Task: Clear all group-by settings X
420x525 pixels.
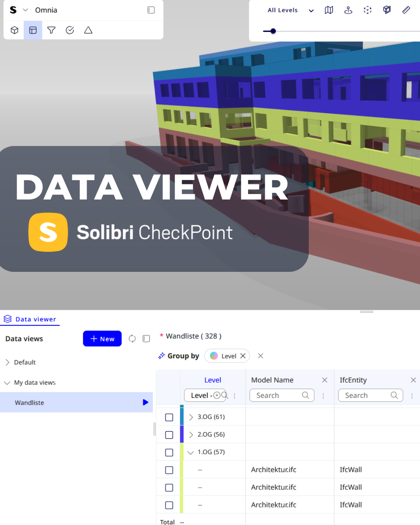Action: click(x=261, y=356)
